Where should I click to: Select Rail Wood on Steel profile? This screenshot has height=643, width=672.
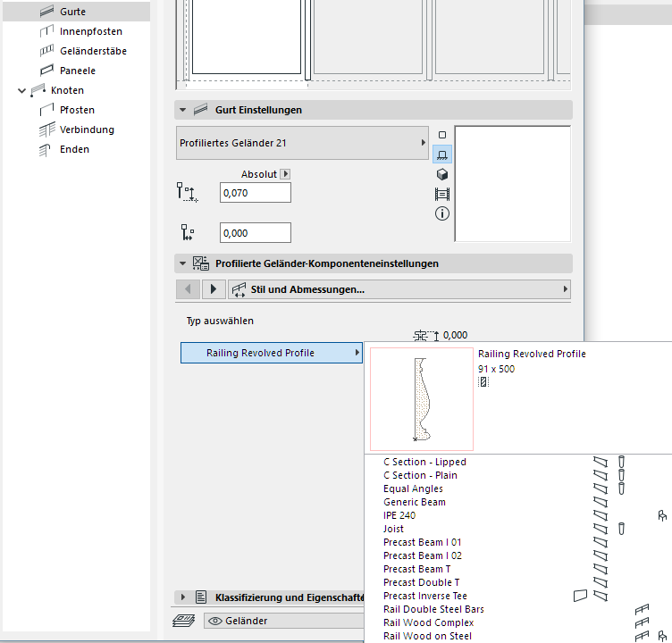click(427, 636)
